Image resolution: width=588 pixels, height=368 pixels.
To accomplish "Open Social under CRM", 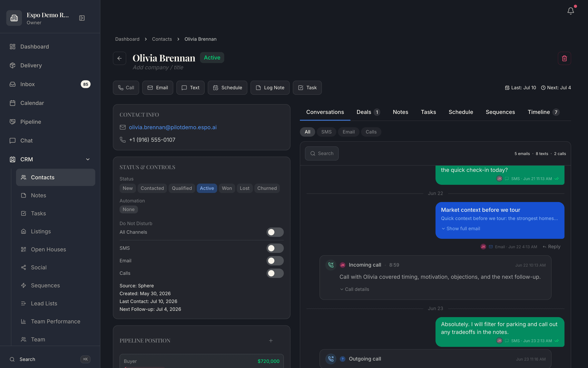I will tap(55, 267).
